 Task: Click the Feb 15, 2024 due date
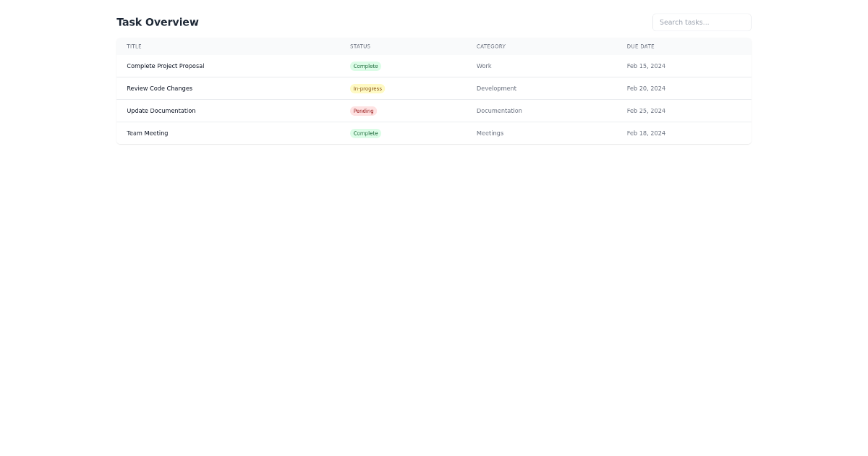646,66
